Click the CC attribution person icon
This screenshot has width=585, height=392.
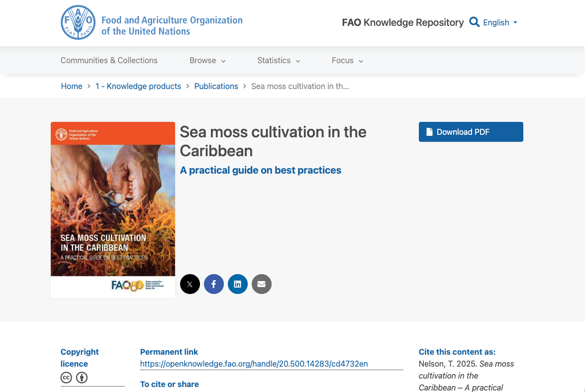82,378
